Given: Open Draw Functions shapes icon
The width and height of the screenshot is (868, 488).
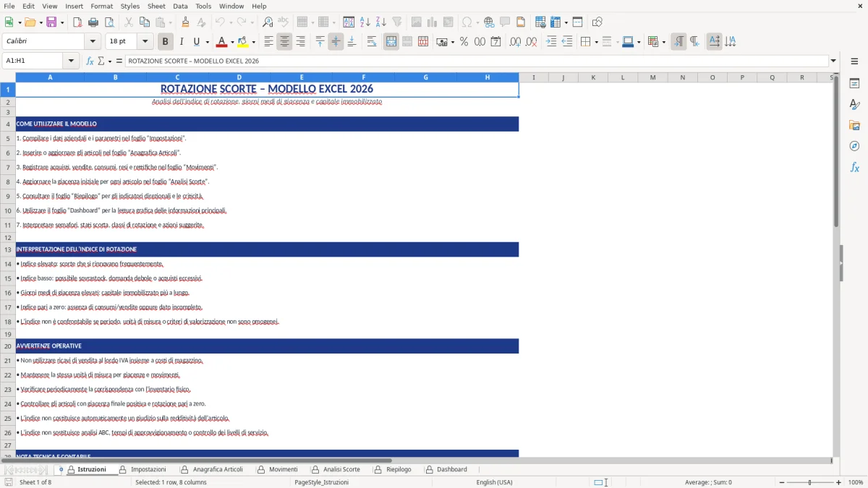Looking at the screenshot, I should coord(597,22).
